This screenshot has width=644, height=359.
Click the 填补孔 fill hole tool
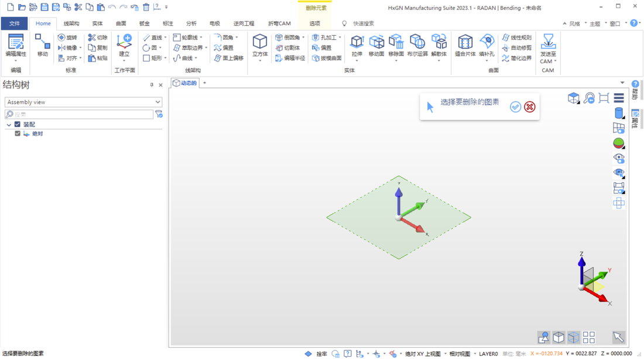[x=487, y=46]
